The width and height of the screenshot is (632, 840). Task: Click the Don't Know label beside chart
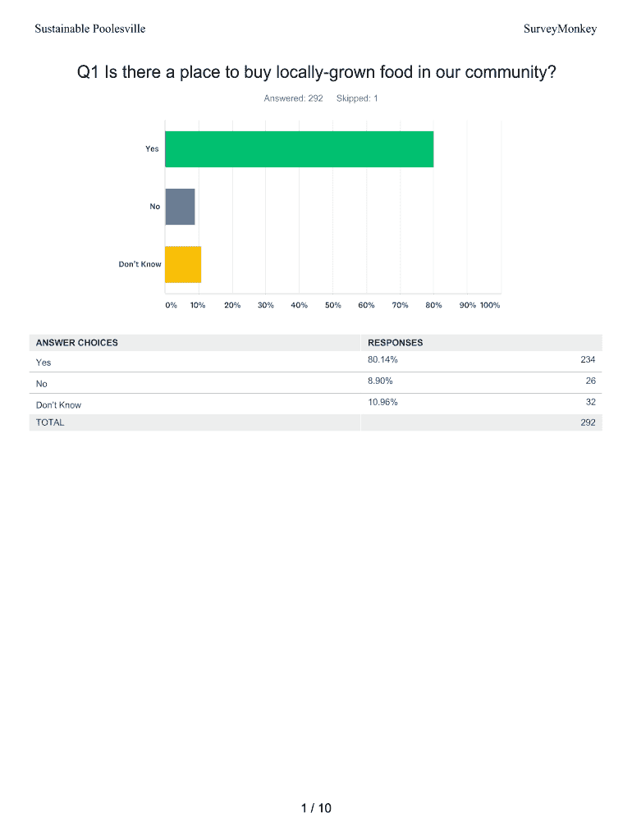[140, 264]
